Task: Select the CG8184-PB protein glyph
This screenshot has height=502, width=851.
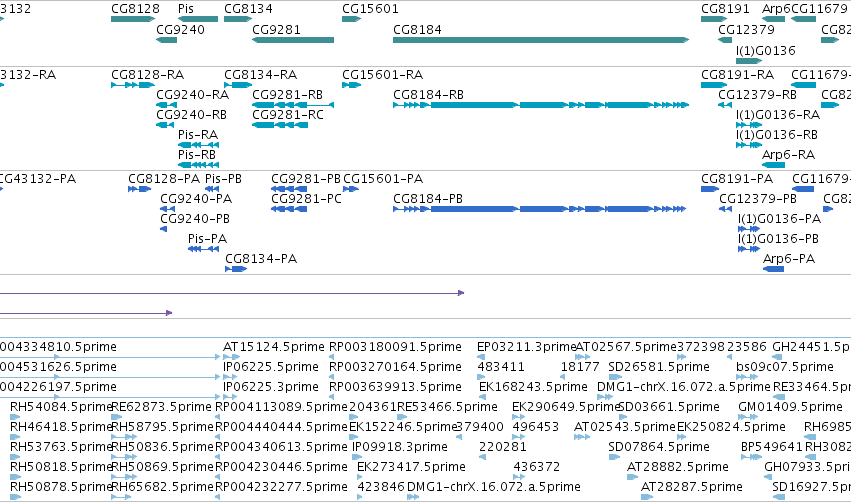Action: click(x=539, y=209)
